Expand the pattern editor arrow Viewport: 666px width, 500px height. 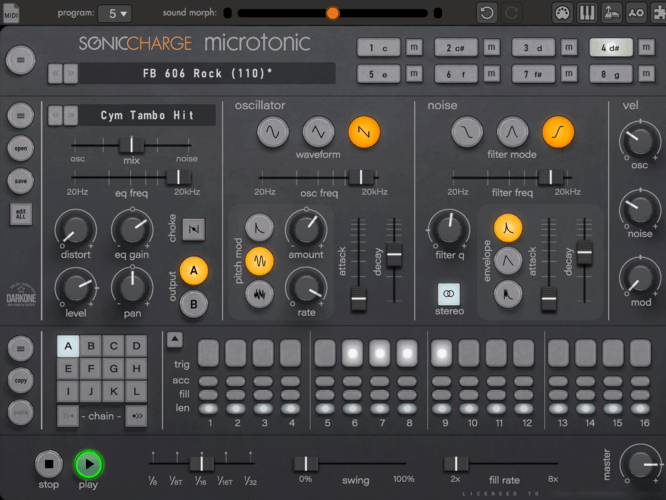point(175,339)
